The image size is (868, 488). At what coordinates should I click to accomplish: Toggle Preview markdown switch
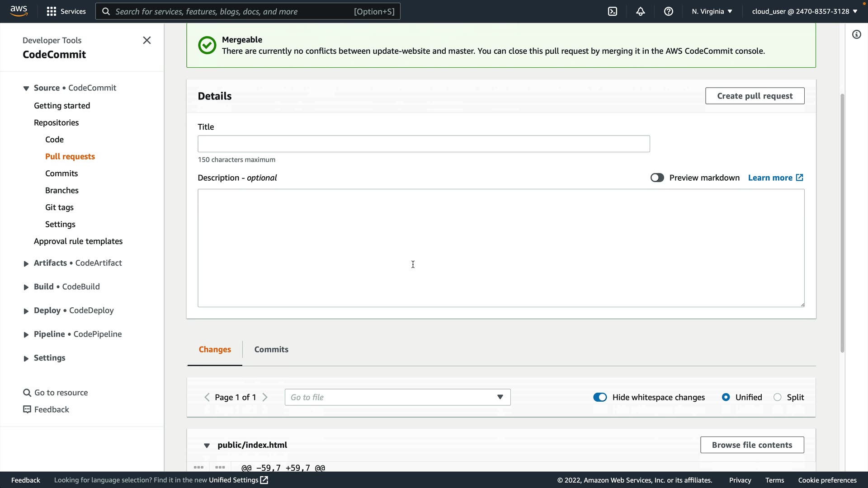(657, 178)
